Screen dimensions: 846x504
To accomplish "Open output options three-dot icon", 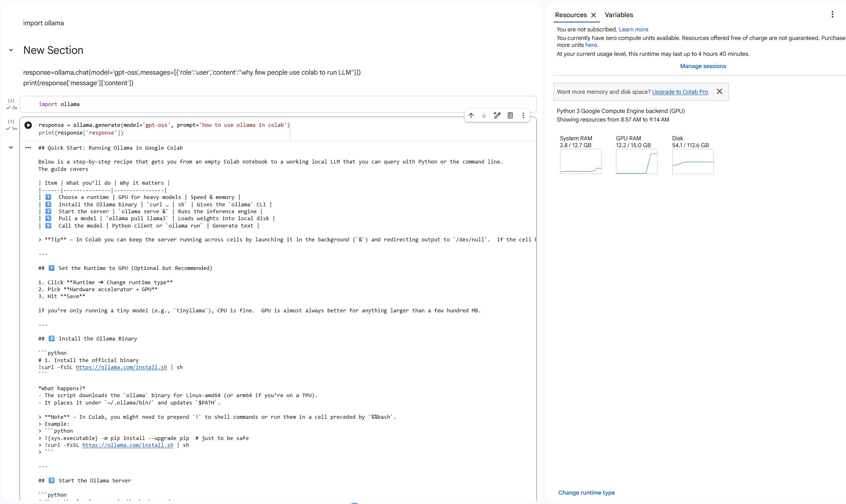I will [28, 148].
